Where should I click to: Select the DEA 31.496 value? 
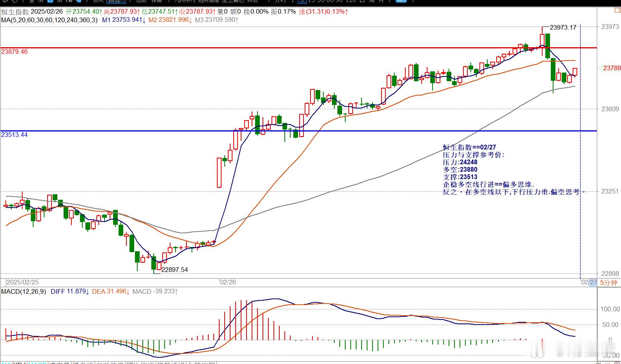[x=111, y=291]
